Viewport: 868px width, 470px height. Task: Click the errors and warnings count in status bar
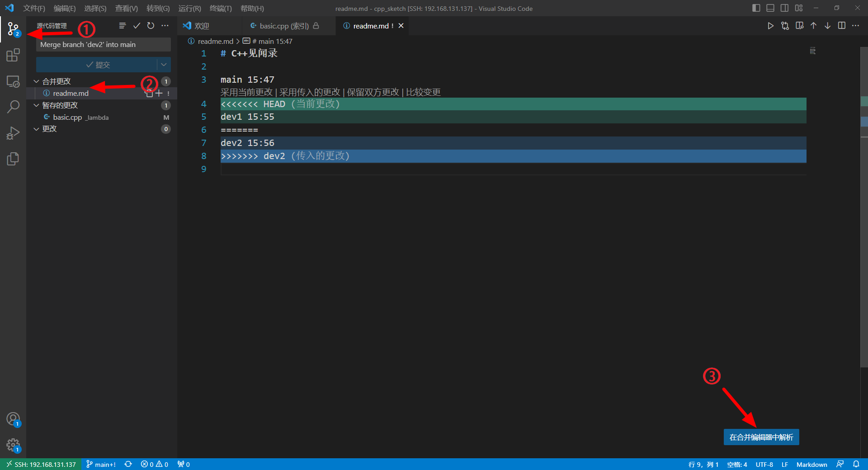(x=155, y=464)
